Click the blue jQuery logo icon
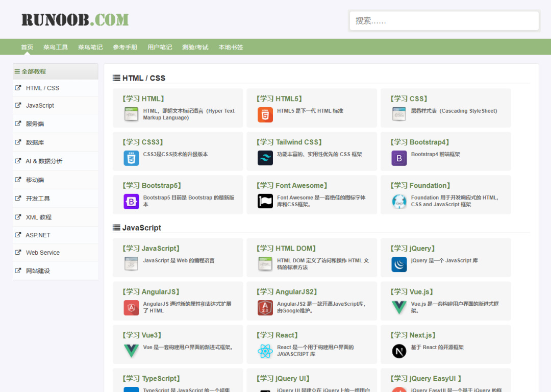The width and height of the screenshot is (551, 392). (x=399, y=264)
